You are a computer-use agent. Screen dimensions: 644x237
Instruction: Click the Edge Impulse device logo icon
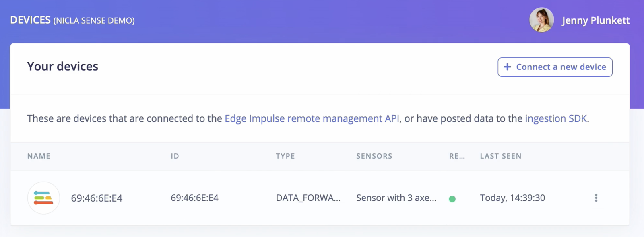pyautogui.click(x=43, y=198)
